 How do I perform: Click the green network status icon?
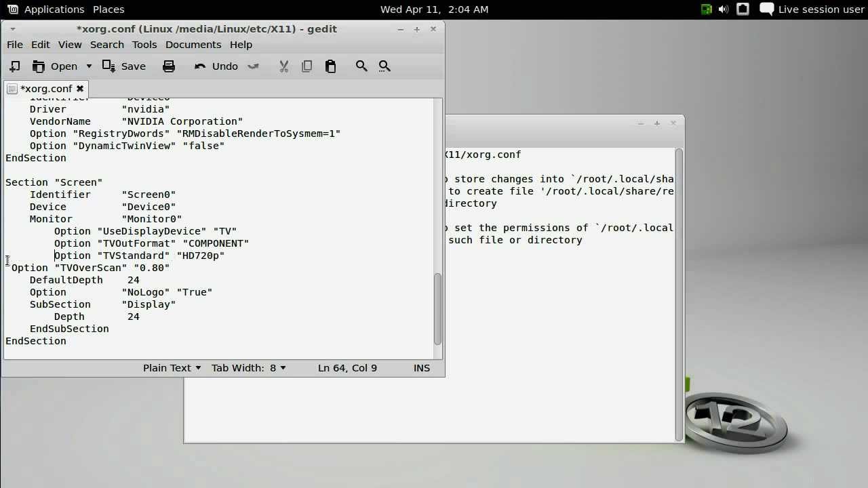(x=706, y=9)
